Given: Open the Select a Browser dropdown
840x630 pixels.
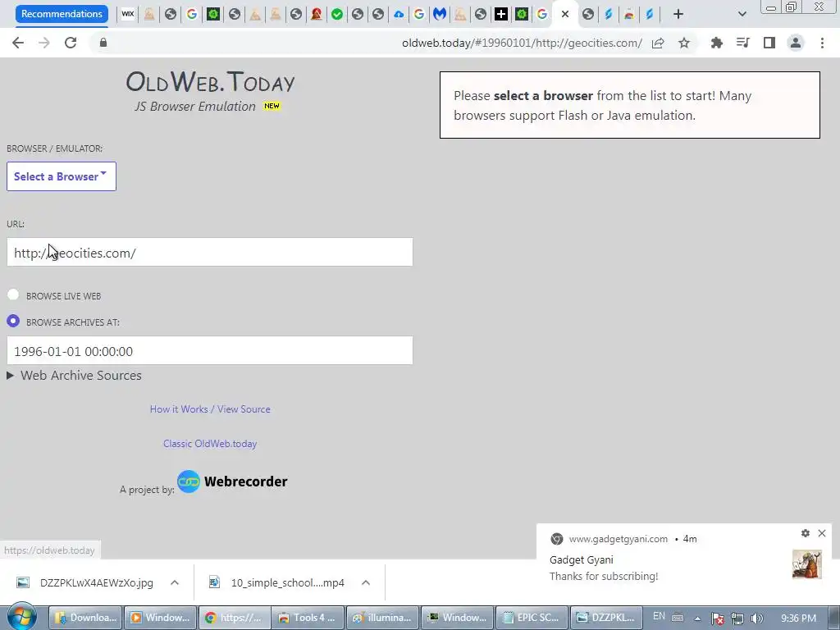Looking at the screenshot, I should coord(61,176).
